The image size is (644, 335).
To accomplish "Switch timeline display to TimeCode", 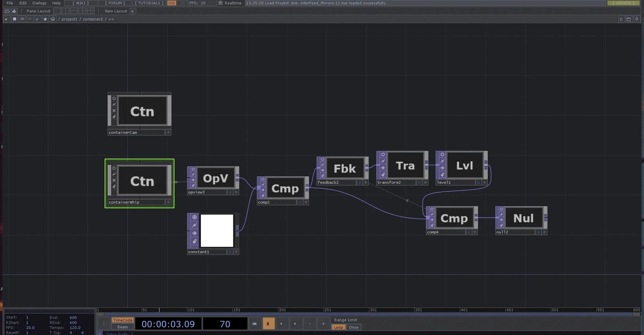I will click(123, 320).
